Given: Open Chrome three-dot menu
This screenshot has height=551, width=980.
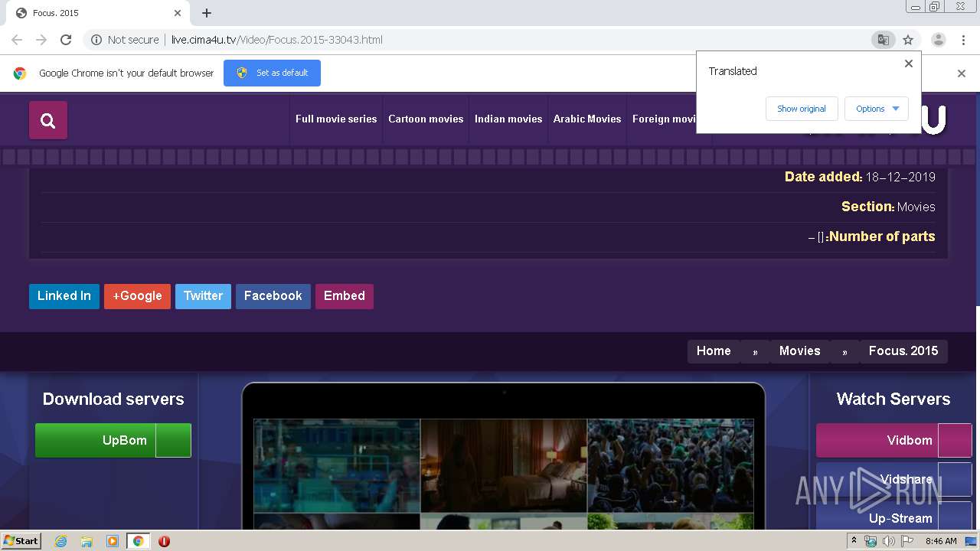Looking at the screenshot, I should click(x=963, y=40).
